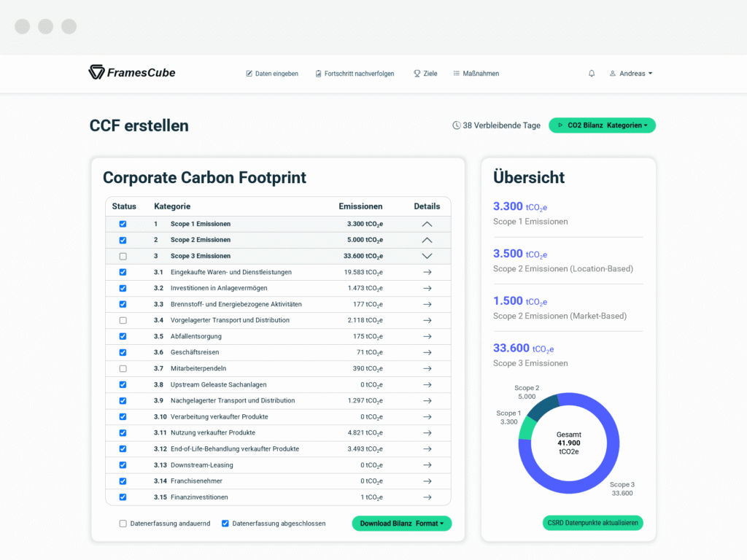The image size is (747, 560).
Task: Open details arrow for 3.11 Nutzung verkaufter Produkte
Action: [427, 433]
